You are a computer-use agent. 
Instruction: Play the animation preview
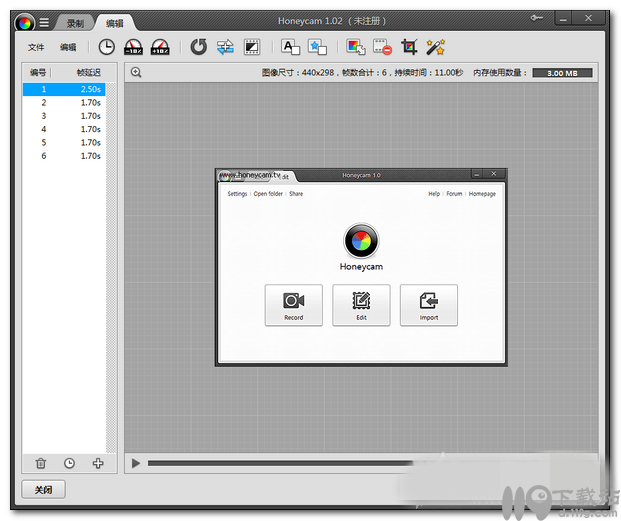click(x=136, y=463)
